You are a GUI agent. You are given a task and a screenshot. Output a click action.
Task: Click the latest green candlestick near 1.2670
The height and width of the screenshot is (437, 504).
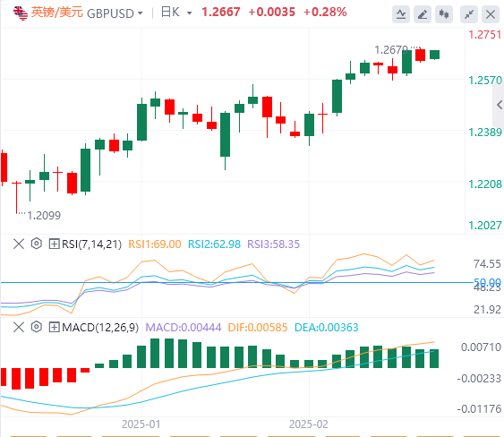434,55
